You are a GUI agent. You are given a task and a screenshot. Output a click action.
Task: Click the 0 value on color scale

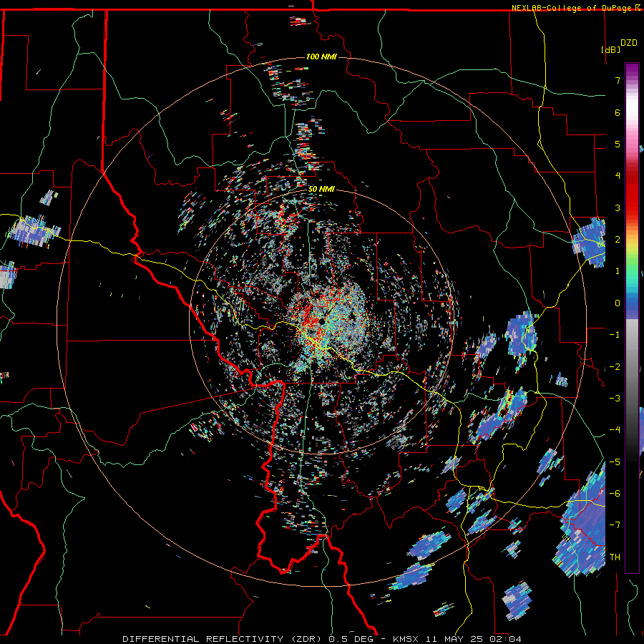pos(618,303)
